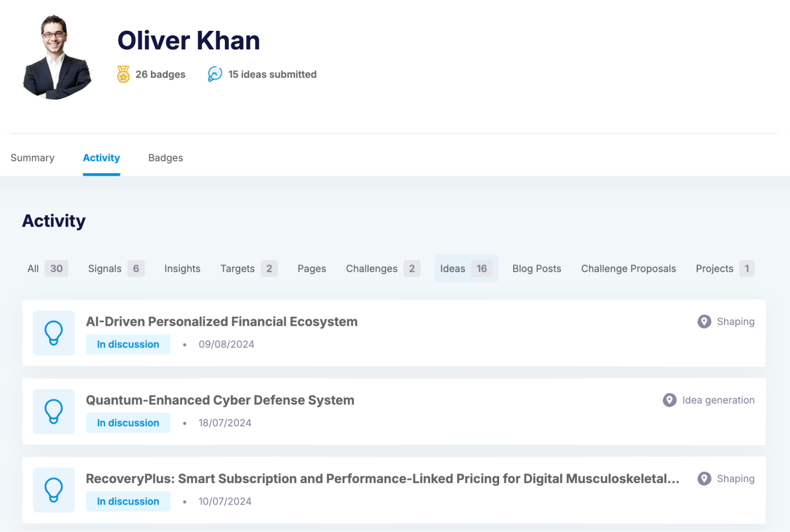790x532 pixels.
Task: Filter activity by Blog Posts
Action: click(537, 269)
